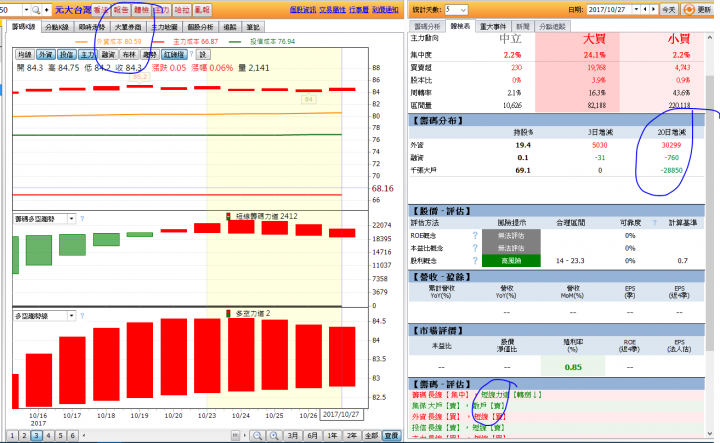
Task: Expand the 籌碼多空趨勢 indicator dropdown
Action: coord(72,219)
